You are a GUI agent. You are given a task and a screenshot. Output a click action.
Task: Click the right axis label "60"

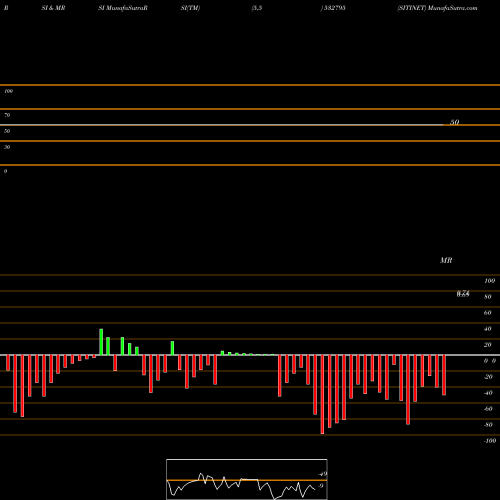pyautogui.click(x=487, y=313)
